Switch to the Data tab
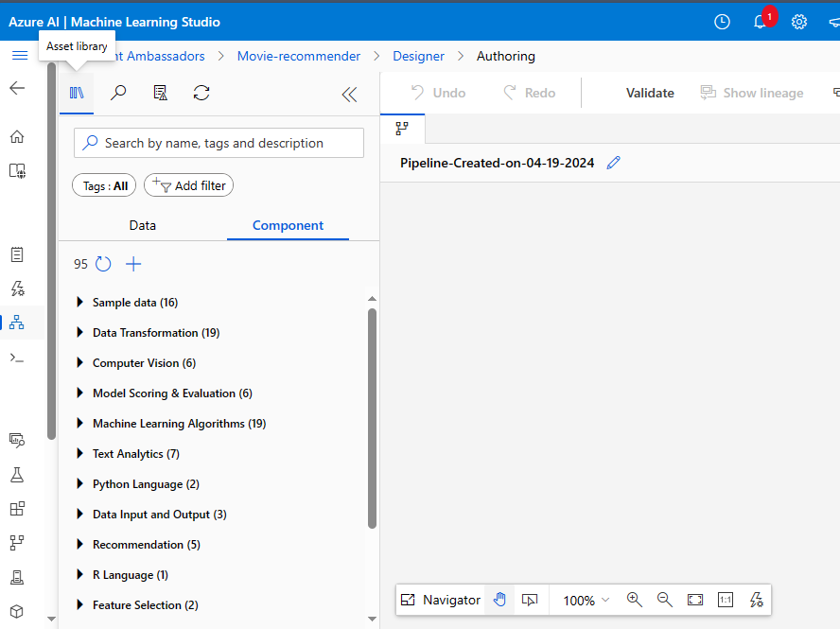 click(143, 225)
